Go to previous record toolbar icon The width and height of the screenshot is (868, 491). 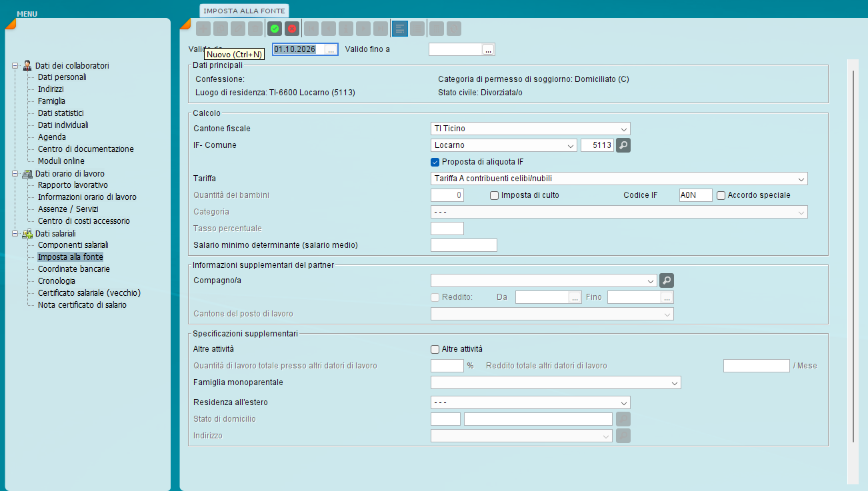pos(329,29)
